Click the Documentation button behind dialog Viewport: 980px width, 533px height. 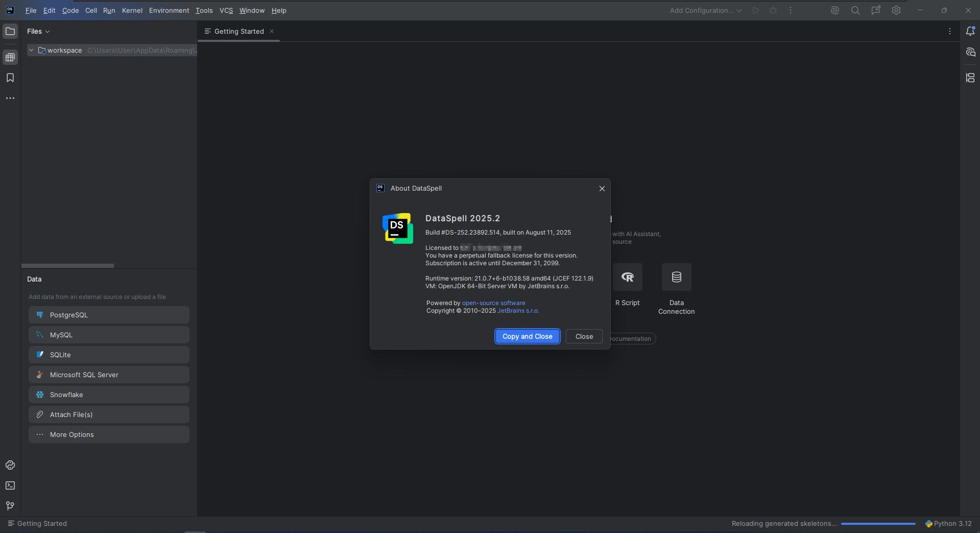[632, 339]
